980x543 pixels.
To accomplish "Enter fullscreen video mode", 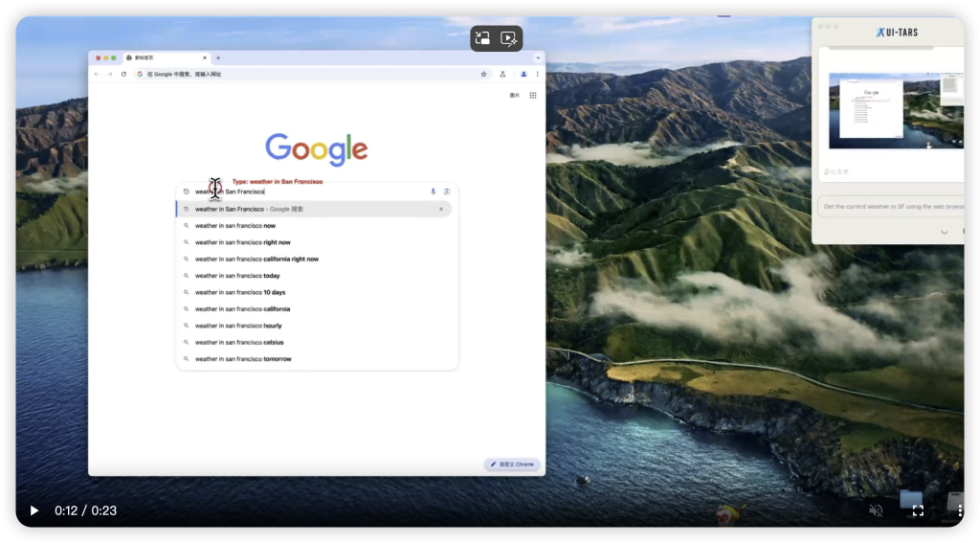I will (917, 510).
